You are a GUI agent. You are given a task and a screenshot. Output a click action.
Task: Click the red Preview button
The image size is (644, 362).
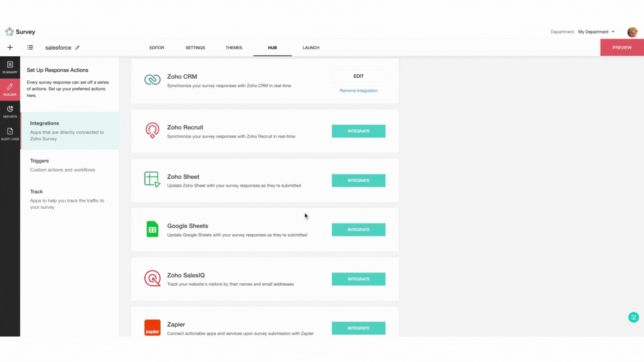(622, 48)
